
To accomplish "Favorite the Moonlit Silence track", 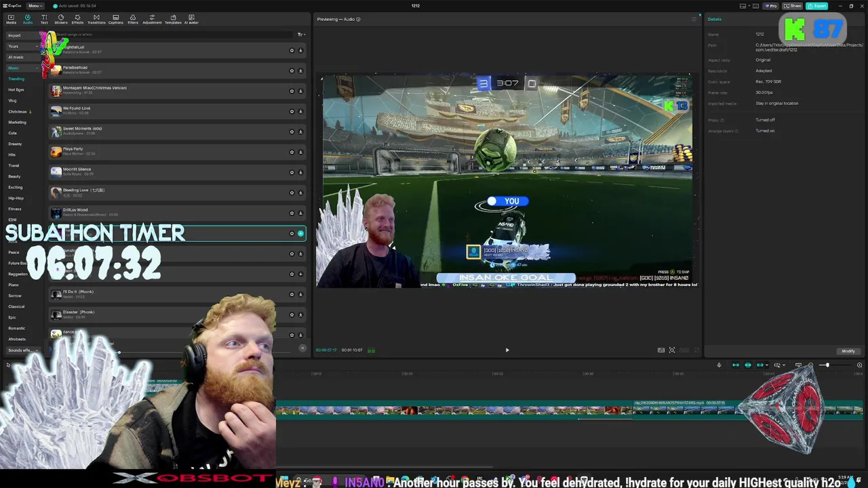I will pos(292,172).
